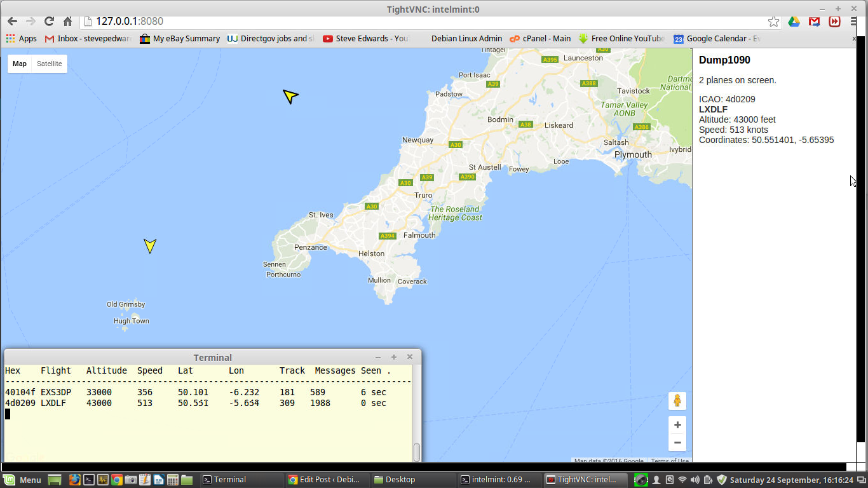The image size is (868, 488).
Task: Click the Terminal window vertical scrollbar
Action: point(417,452)
